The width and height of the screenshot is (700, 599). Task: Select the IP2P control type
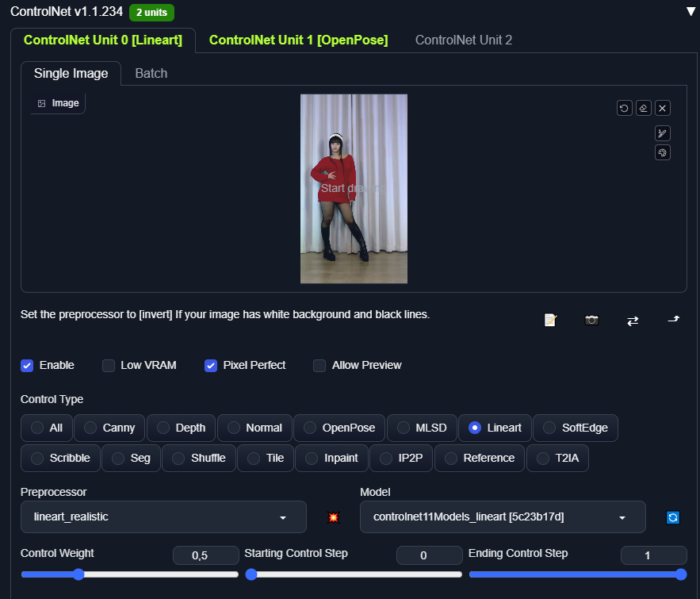(x=401, y=458)
